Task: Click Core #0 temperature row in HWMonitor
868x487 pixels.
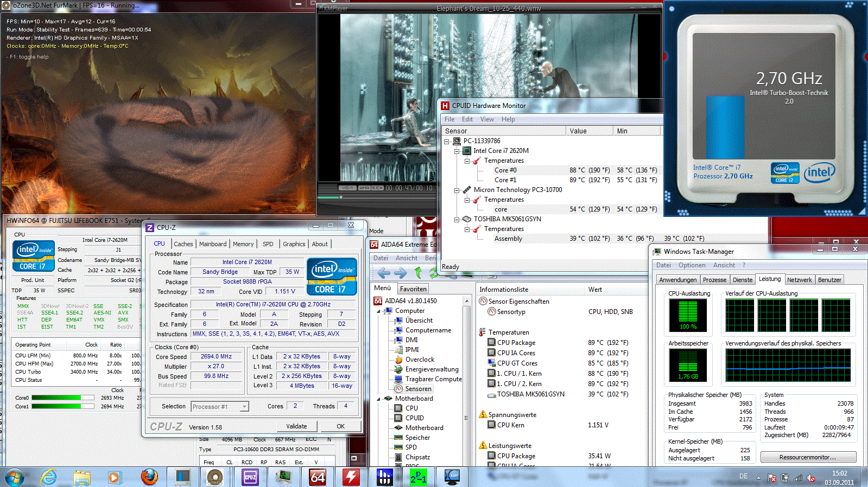Action: point(551,170)
